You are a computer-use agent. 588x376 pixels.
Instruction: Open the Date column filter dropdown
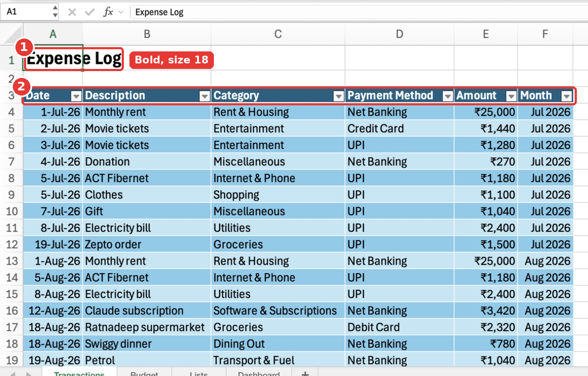(x=76, y=96)
